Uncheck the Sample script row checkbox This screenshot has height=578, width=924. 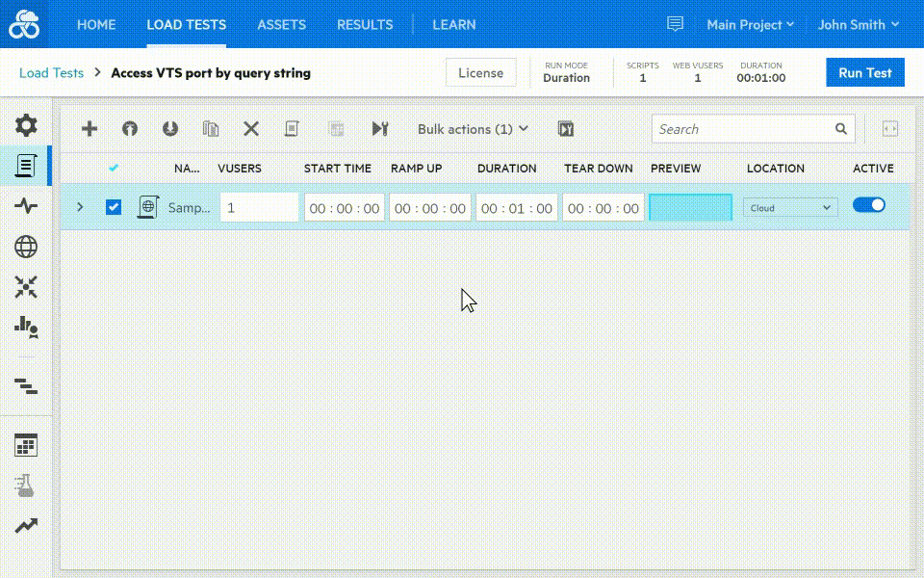[114, 206]
